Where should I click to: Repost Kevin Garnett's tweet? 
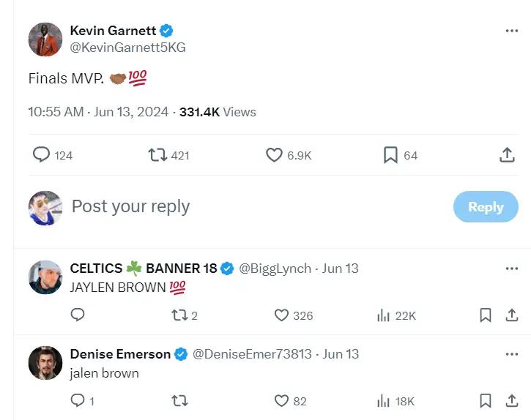(157, 155)
